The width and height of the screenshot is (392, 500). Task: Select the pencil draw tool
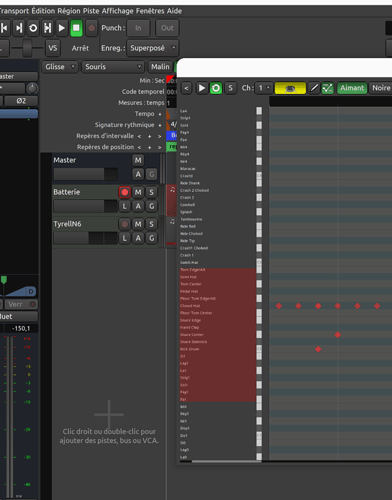(x=314, y=88)
